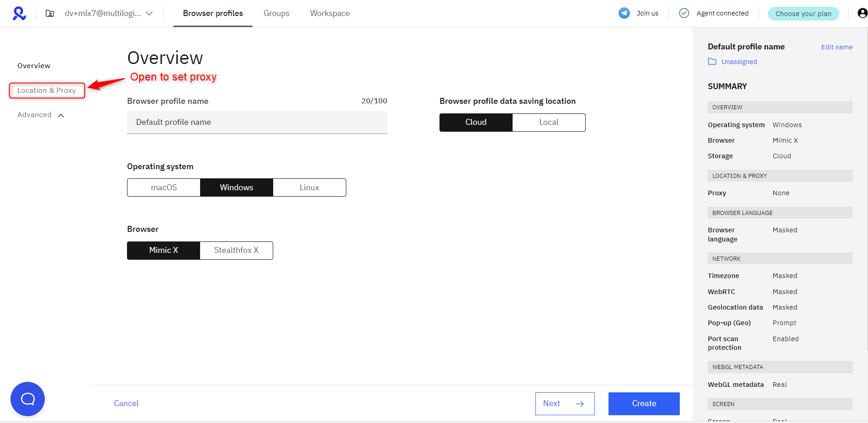Click the Browser profile name field

pos(257,123)
